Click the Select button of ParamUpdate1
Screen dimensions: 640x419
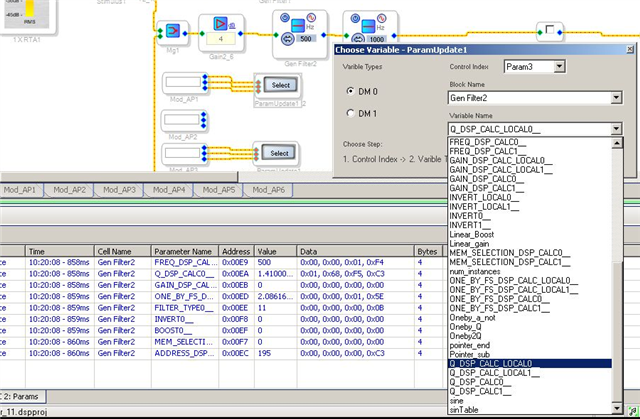tap(279, 153)
